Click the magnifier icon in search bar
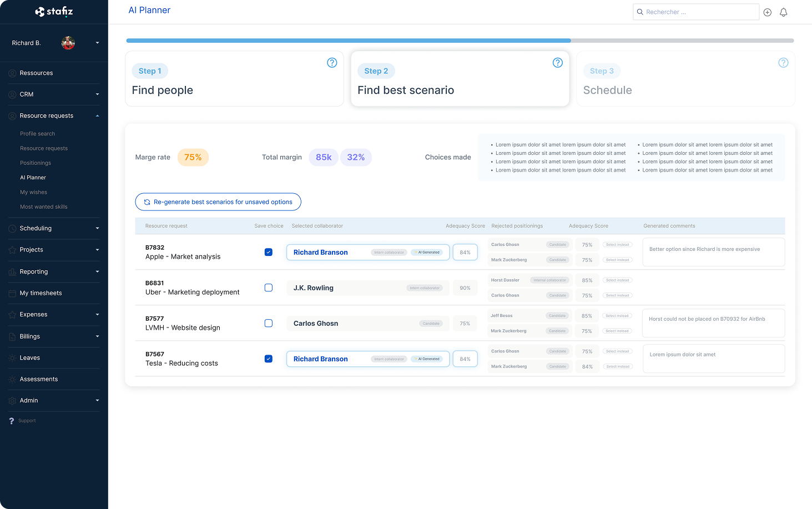The image size is (812, 509). coord(640,12)
